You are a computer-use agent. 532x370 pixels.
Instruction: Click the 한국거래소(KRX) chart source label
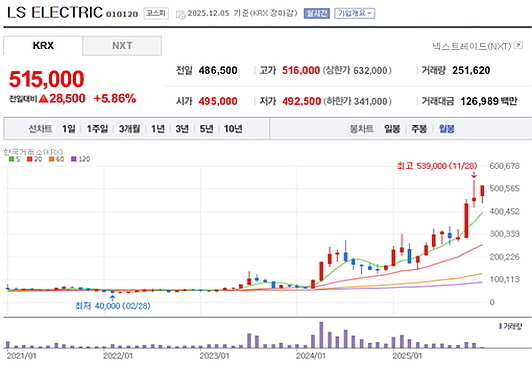[33, 152]
